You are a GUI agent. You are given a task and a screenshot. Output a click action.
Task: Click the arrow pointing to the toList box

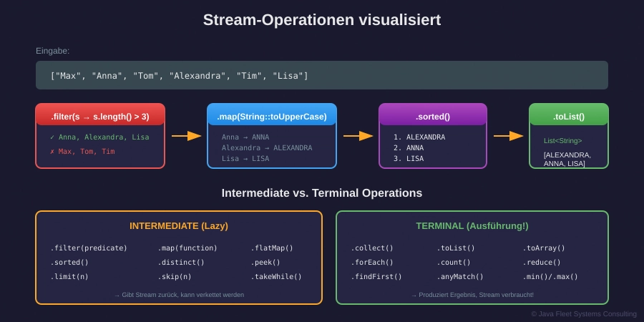pyautogui.click(x=508, y=136)
